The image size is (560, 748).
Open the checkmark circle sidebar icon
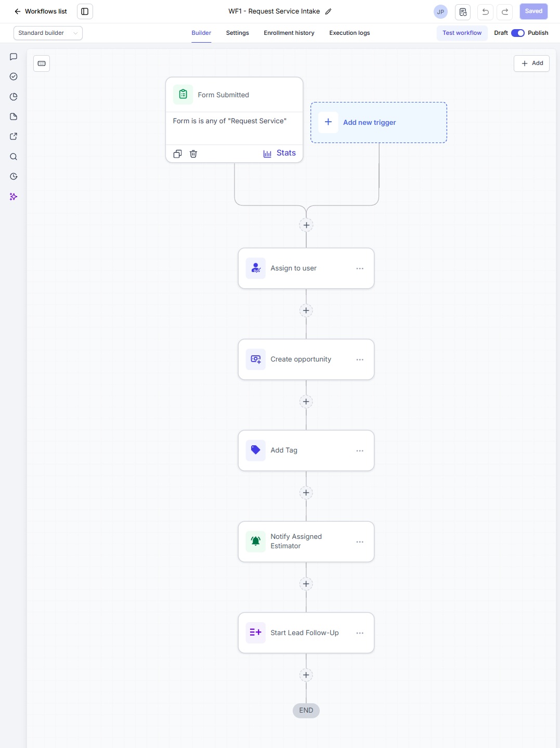pyautogui.click(x=14, y=76)
